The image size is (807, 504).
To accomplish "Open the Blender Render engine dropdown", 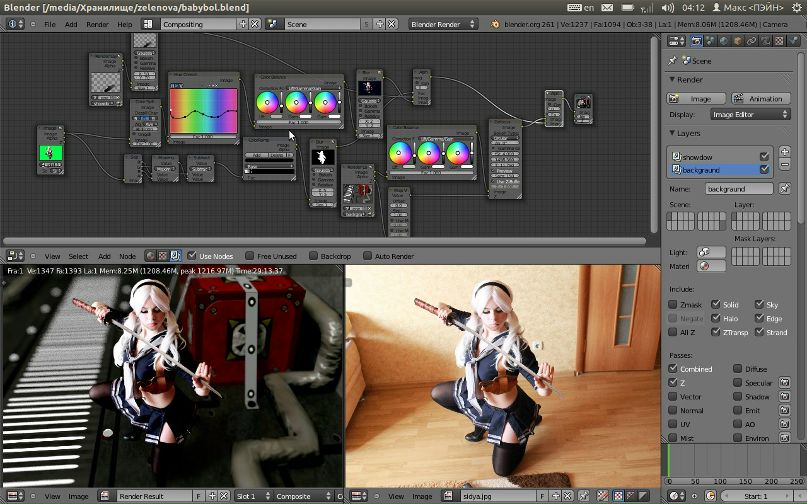I will click(x=443, y=23).
